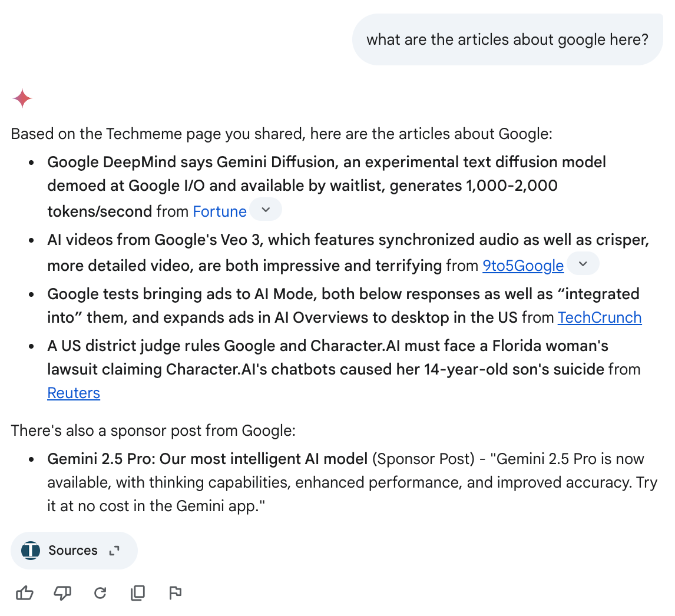Expand the chevron next to Fortune
The height and width of the screenshot is (616, 675).
[266, 210]
